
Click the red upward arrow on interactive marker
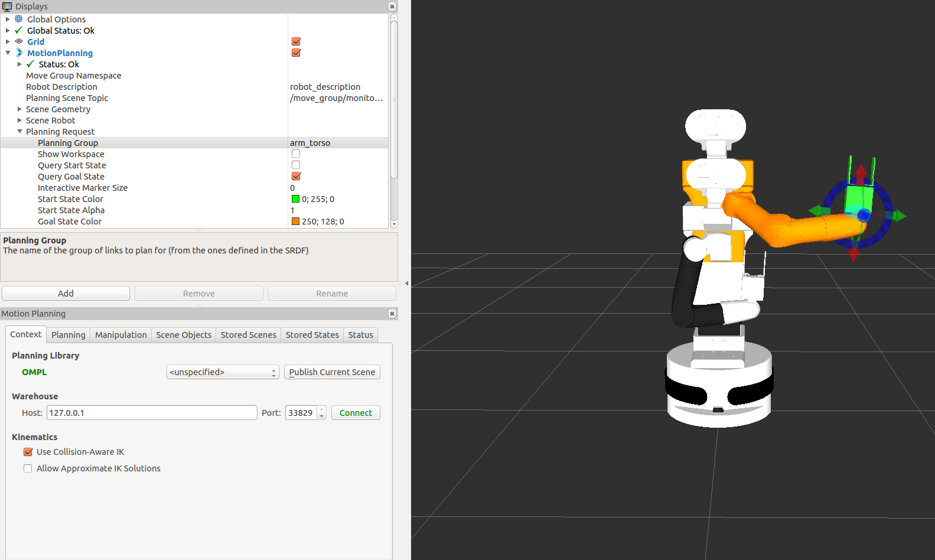point(861,172)
